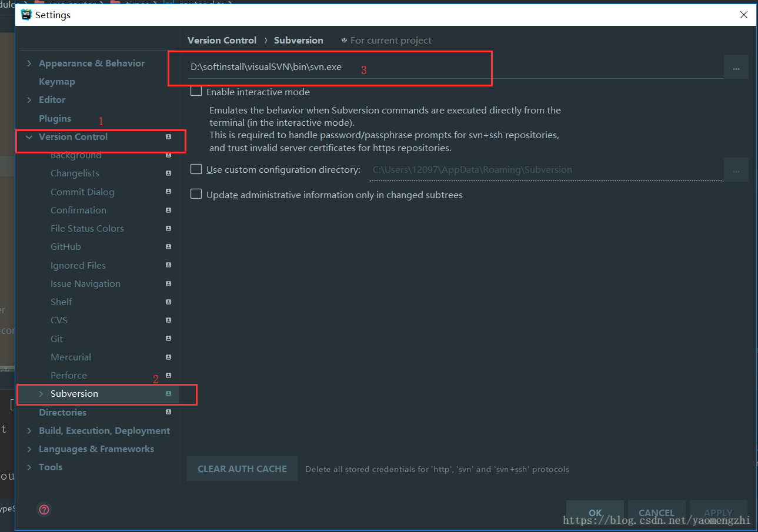The width and height of the screenshot is (758, 532).
Task: Click the svn.exe path input field
Action: point(455,67)
